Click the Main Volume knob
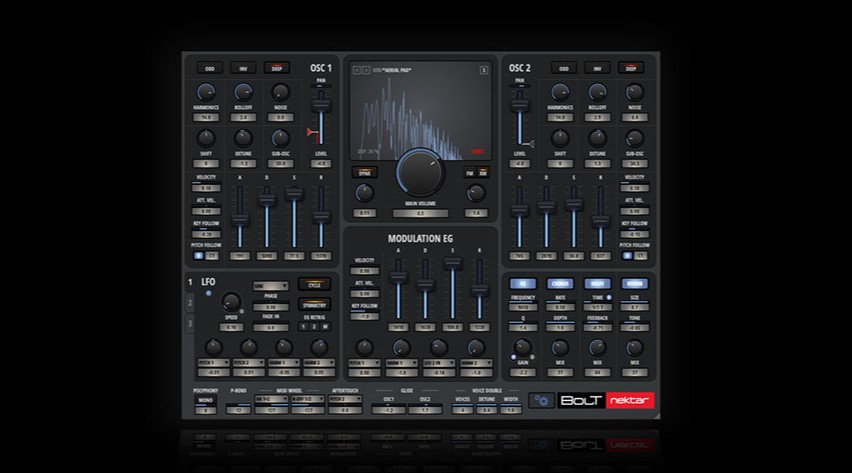 [x=420, y=172]
